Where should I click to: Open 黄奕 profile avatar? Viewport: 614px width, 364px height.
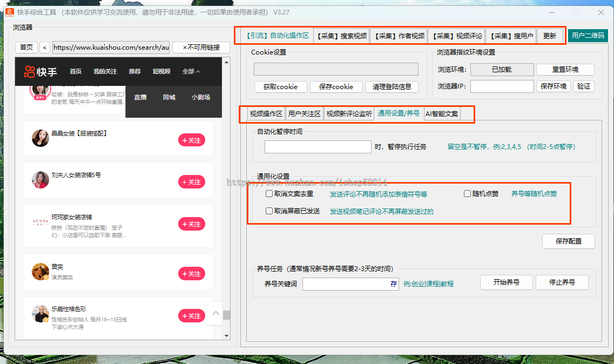coord(41,272)
